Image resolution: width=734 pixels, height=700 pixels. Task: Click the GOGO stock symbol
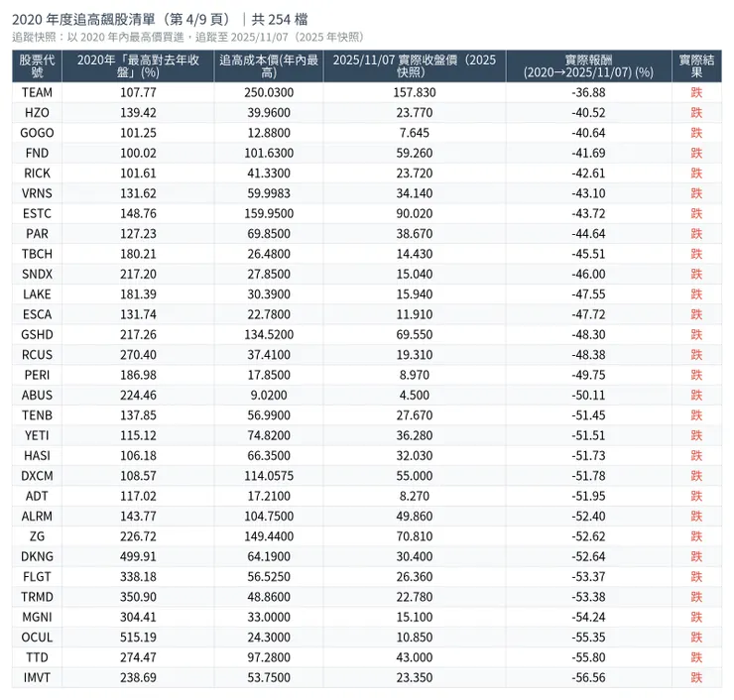pos(37,133)
